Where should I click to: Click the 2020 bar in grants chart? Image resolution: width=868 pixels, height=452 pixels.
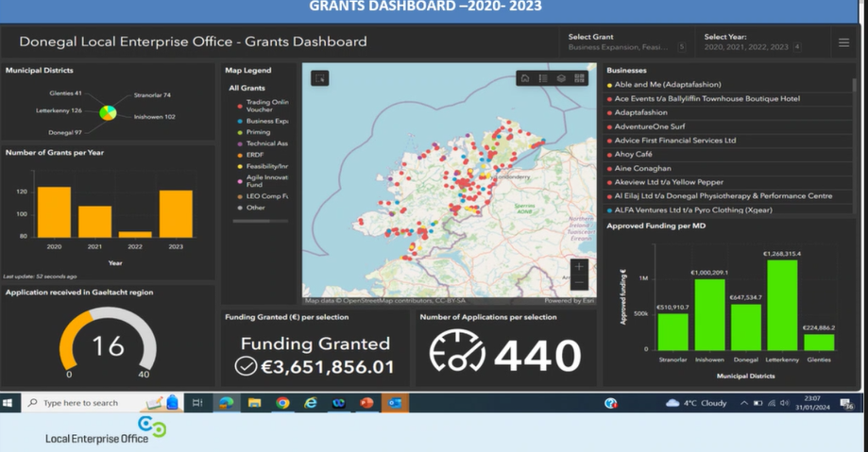(x=54, y=211)
